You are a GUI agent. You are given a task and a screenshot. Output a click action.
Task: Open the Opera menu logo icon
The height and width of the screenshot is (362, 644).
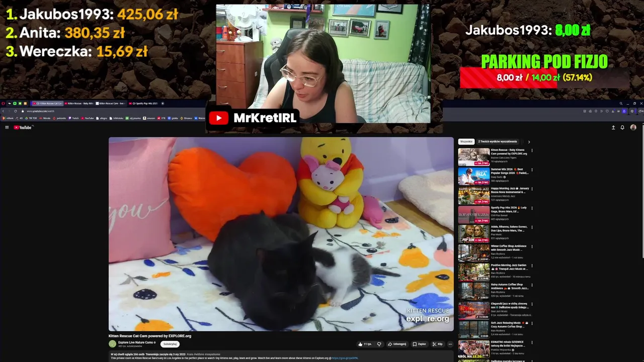3,103
